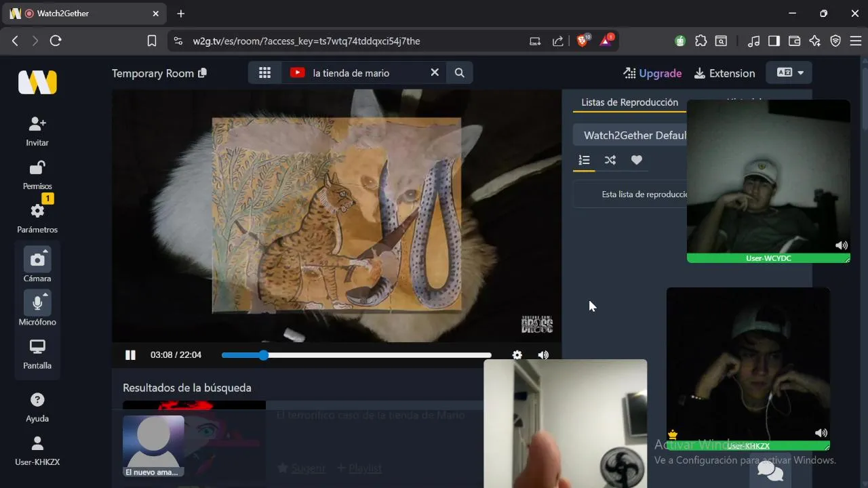Select the 'El nuevo ama...' user avatar
The width and height of the screenshot is (868, 488).
(153, 446)
